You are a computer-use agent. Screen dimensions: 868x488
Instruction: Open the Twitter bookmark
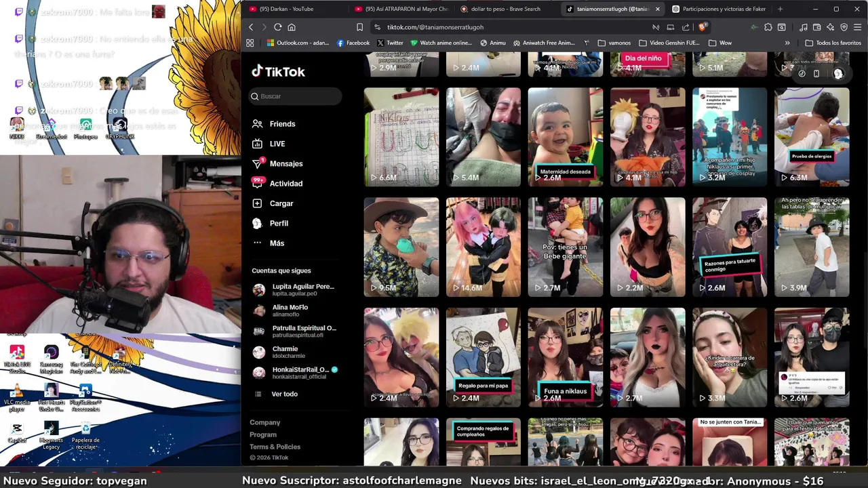point(390,43)
